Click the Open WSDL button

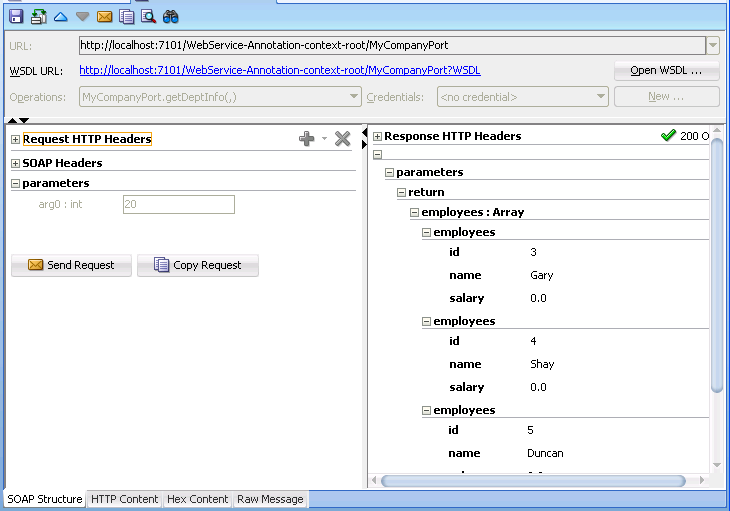667,71
